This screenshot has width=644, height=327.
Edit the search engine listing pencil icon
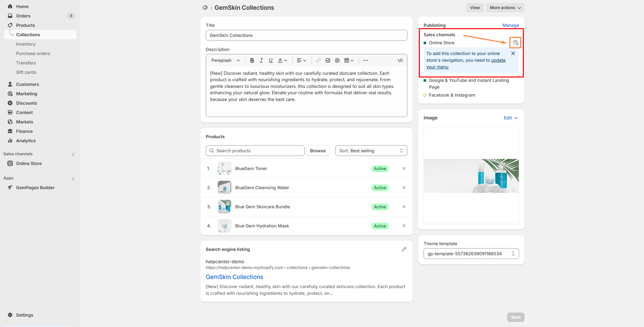pyautogui.click(x=404, y=249)
